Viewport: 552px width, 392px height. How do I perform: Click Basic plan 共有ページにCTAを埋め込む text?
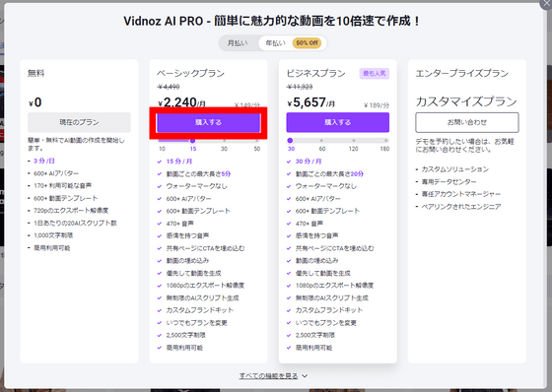(206, 248)
